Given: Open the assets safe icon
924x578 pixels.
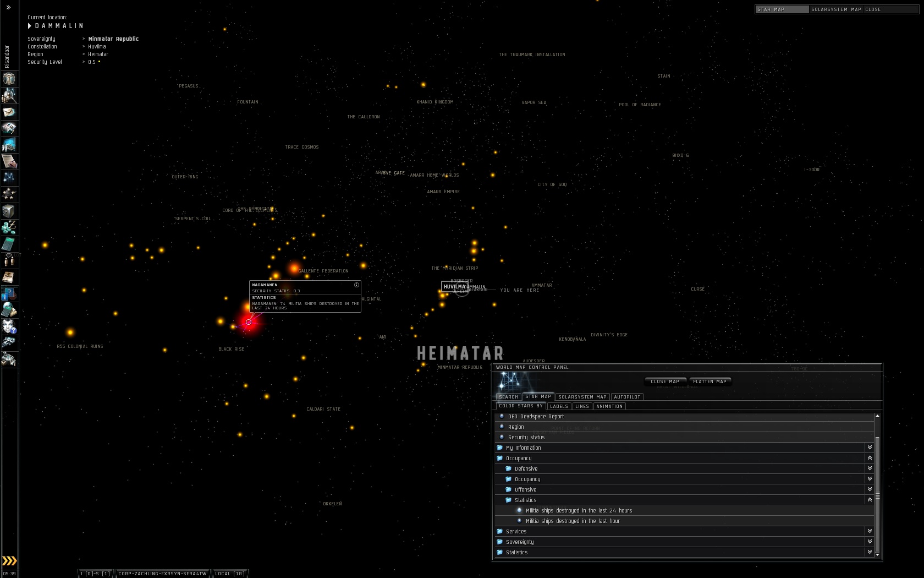Looking at the screenshot, I should click(x=9, y=210).
